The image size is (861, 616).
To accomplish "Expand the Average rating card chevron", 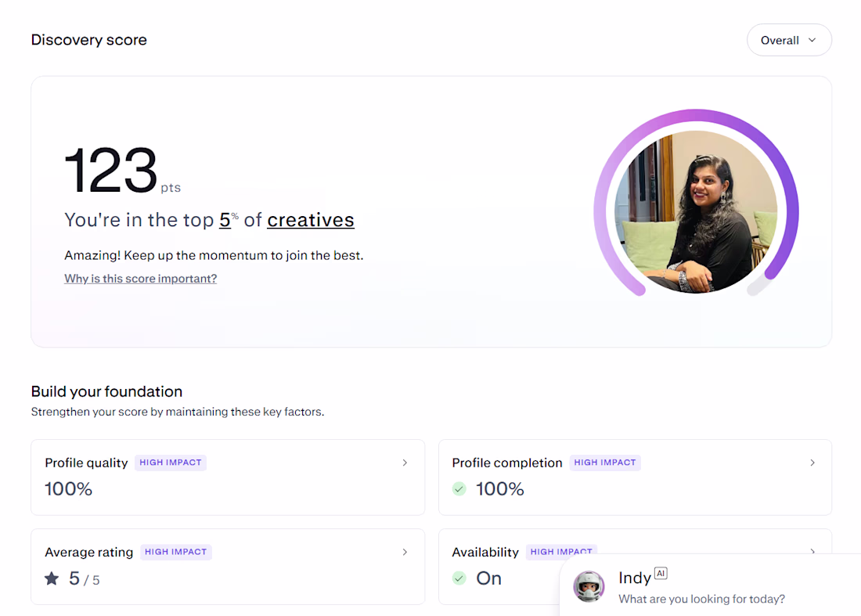I will click(405, 552).
